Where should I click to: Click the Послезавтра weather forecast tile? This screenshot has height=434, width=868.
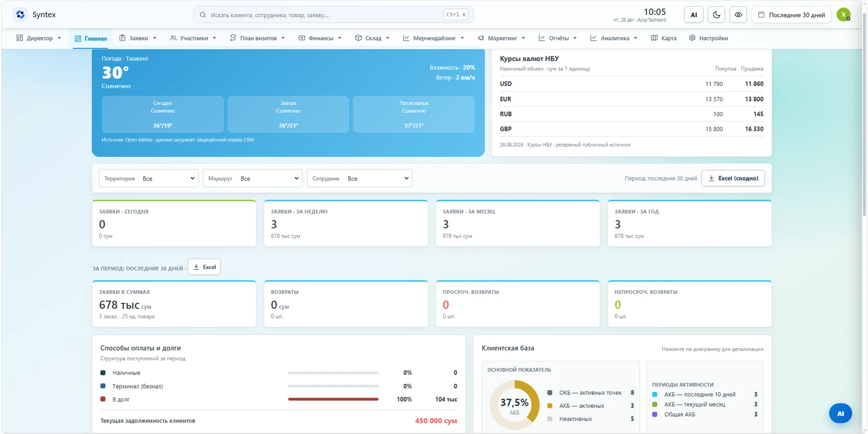[414, 114]
